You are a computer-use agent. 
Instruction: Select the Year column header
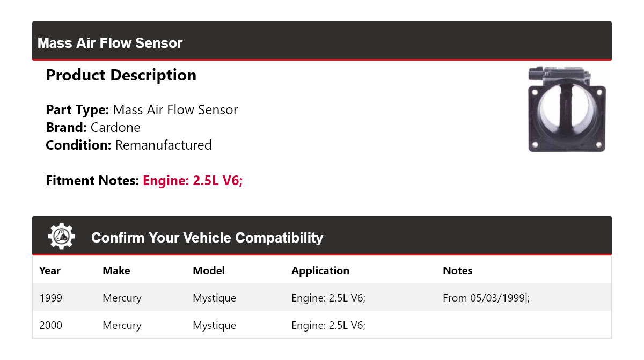pyautogui.click(x=50, y=270)
